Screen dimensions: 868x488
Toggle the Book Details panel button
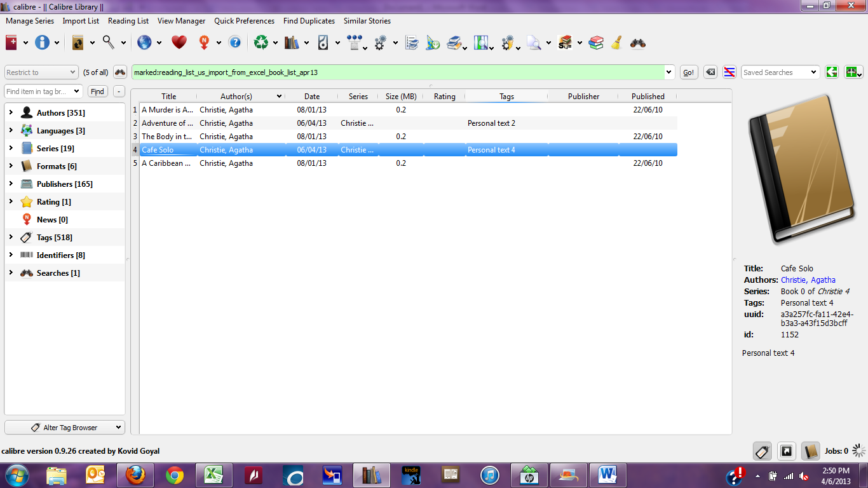[810, 451]
